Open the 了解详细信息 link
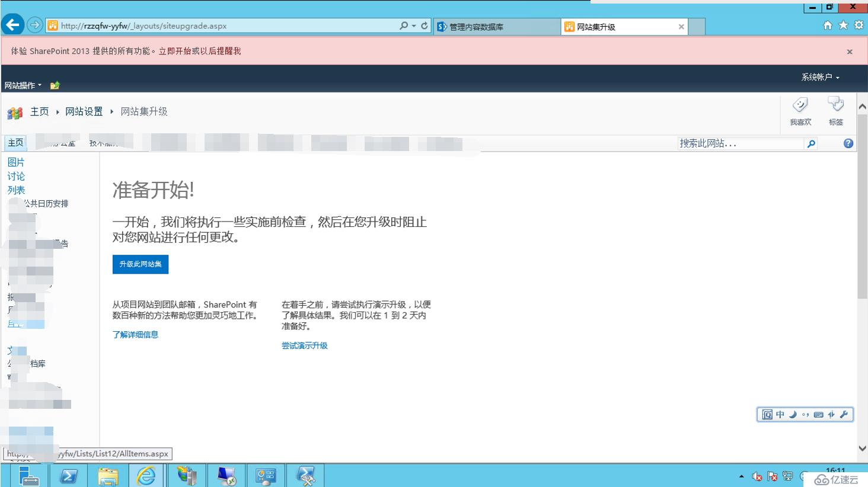This screenshot has height=487, width=868. pyautogui.click(x=135, y=335)
